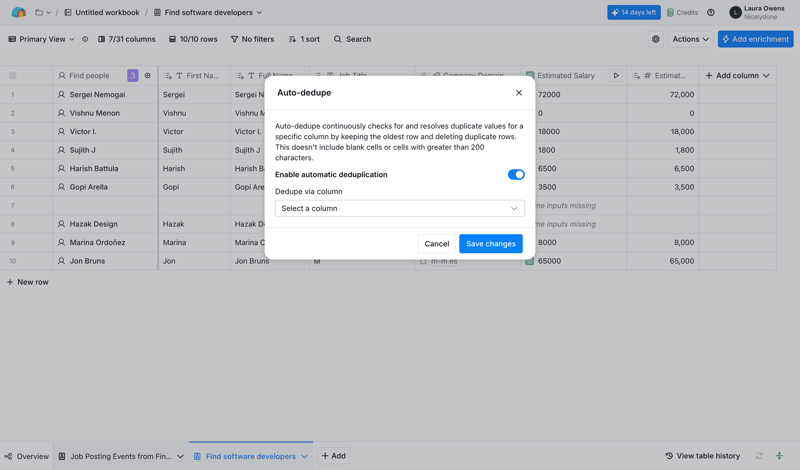The image size is (800, 470).
Task: Click the Clay logo icon
Action: 19,12
